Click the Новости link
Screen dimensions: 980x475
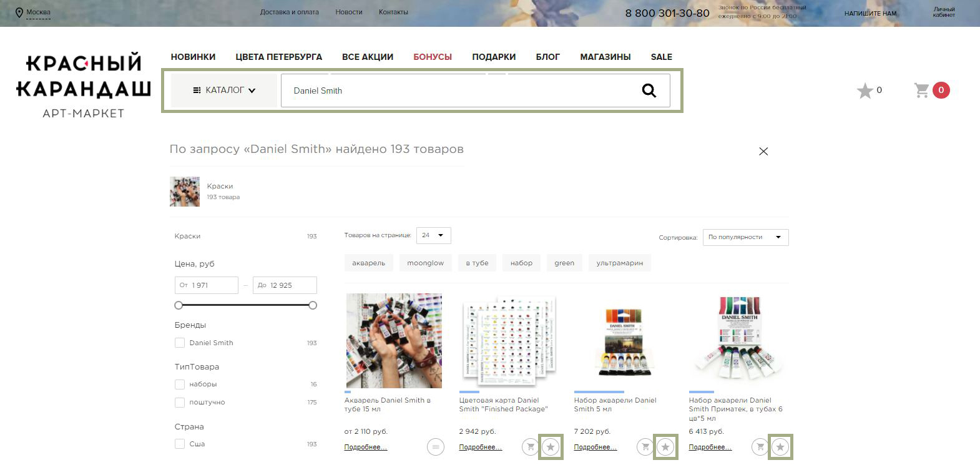[x=349, y=12]
